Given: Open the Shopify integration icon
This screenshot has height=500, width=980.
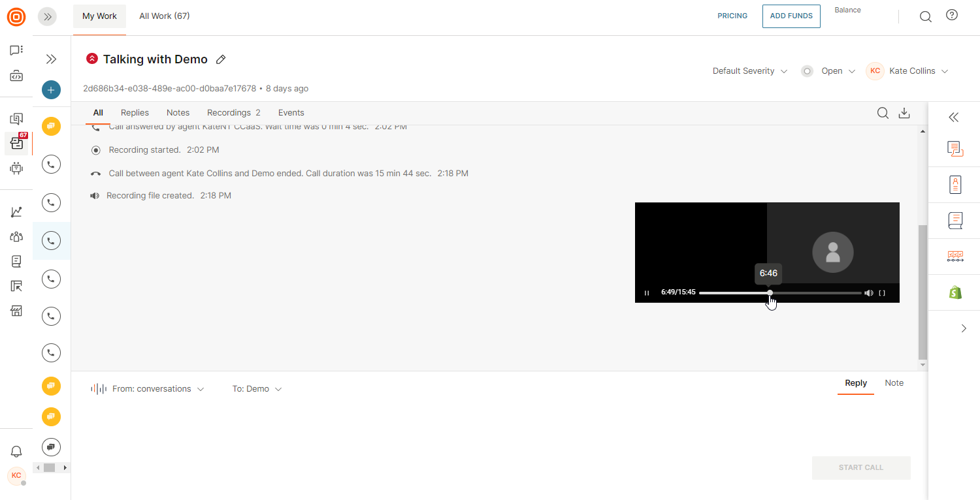Looking at the screenshot, I should point(955,292).
